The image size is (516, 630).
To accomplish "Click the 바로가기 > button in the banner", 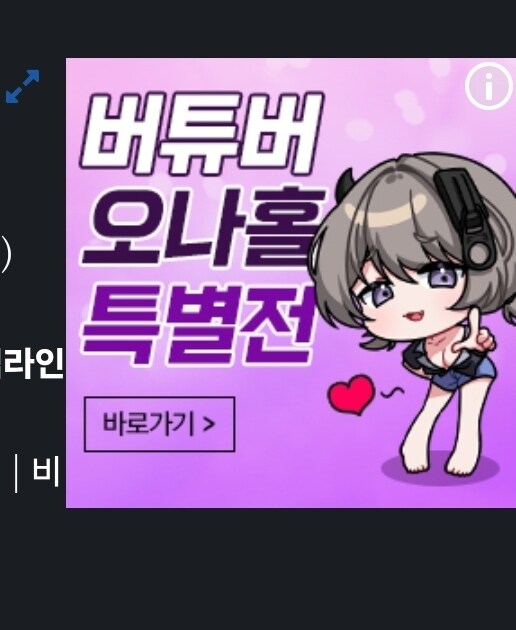I will pos(159,424).
